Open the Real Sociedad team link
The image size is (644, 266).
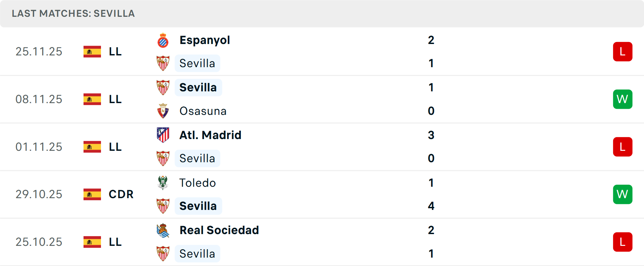coord(219,230)
